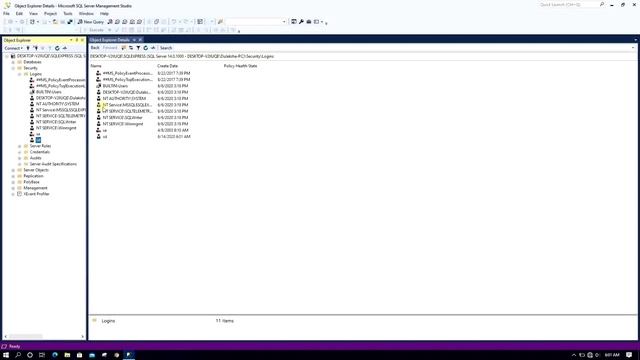Click the taskbar Search magnifier icon
The height and width of the screenshot is (360, 640).
18,355
